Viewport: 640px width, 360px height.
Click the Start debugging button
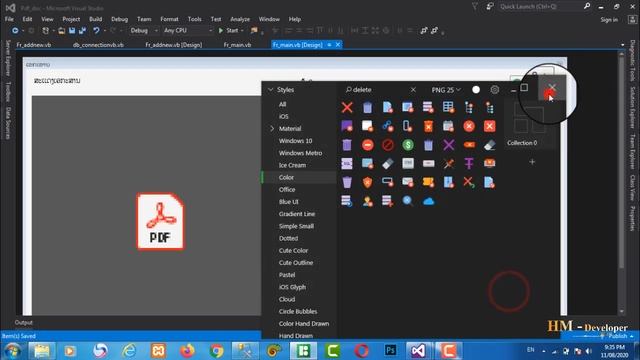[228, 31]
